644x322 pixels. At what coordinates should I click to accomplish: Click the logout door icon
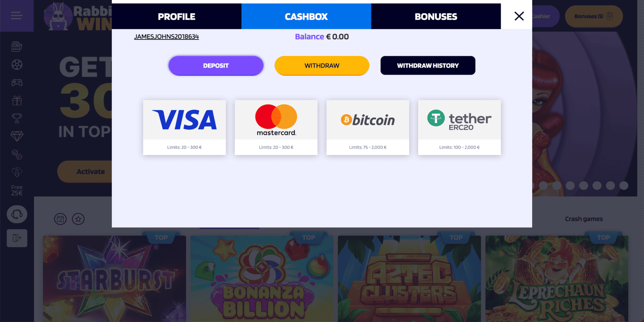[17, 238]
